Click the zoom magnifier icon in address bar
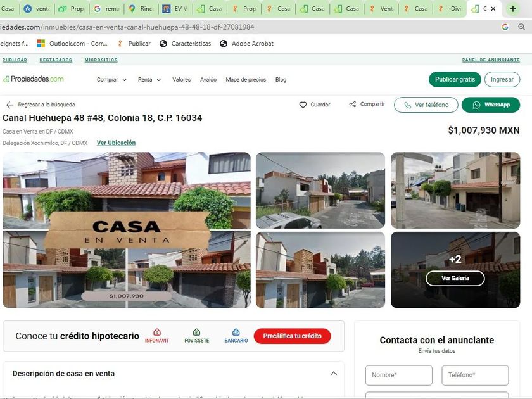532x399 pixels. pyautogui.click(x=521, y=27)
